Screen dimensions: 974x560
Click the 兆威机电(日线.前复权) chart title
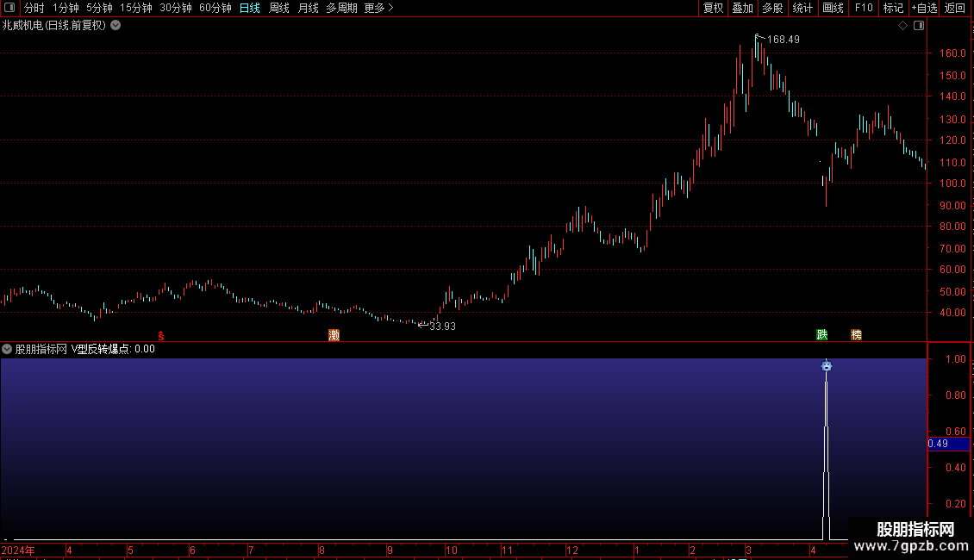[54, 26]
